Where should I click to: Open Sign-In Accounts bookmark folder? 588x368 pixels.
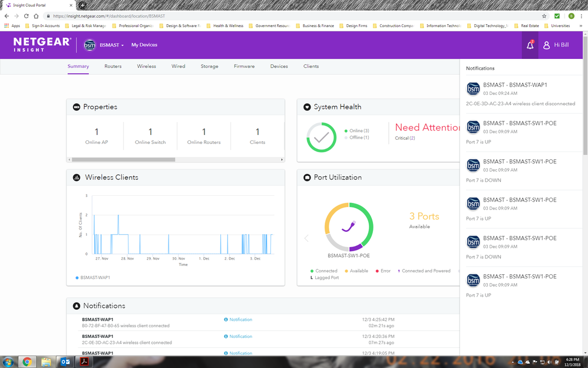coord(42,26)
